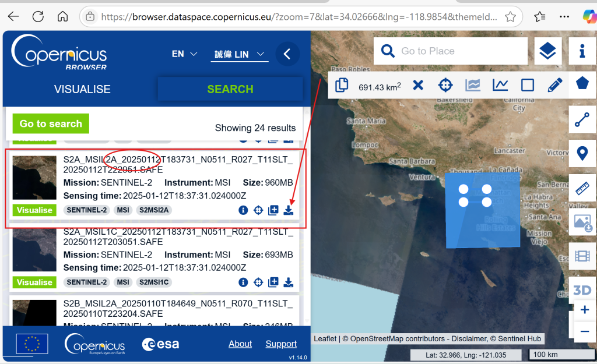Click the browser address bar URL
The image size is (597, 364).
click(299, 17)
